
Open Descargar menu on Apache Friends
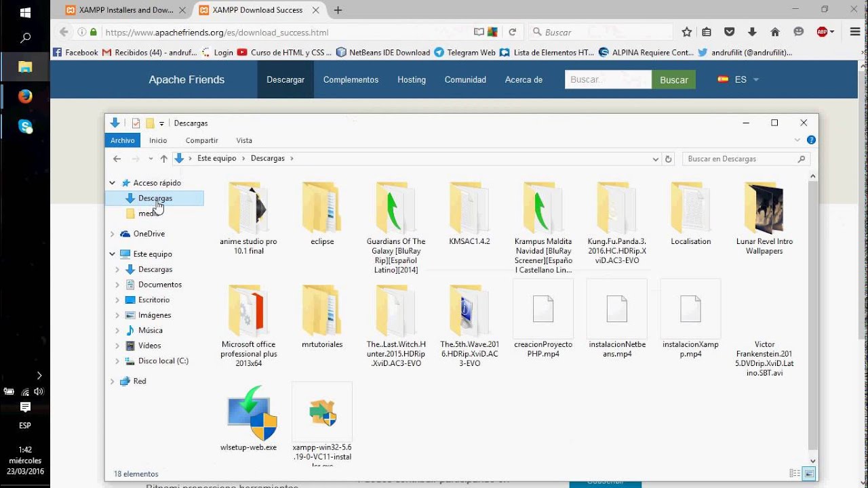pos(285,79)
